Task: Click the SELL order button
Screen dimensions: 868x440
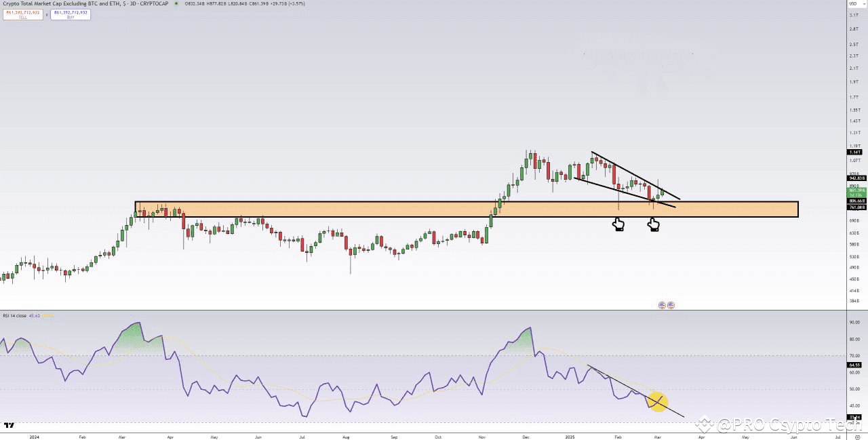Action: [x=23, y=14]
